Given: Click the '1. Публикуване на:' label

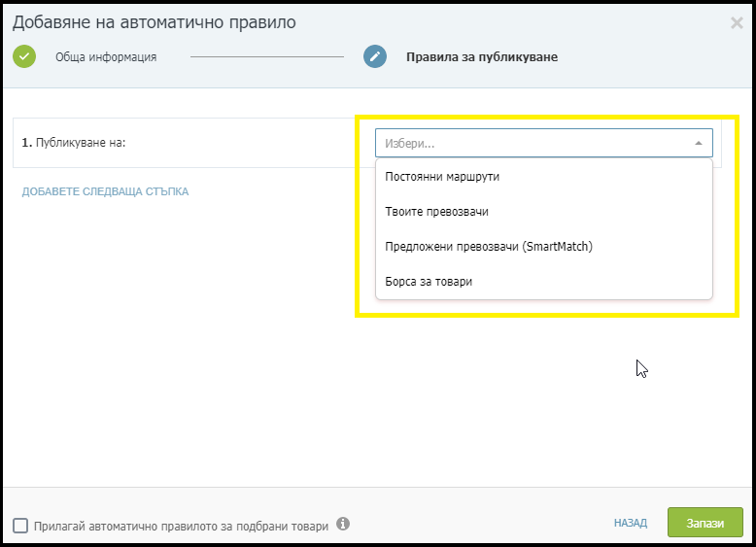Looking at the screenshot, I should pos(73,143).
